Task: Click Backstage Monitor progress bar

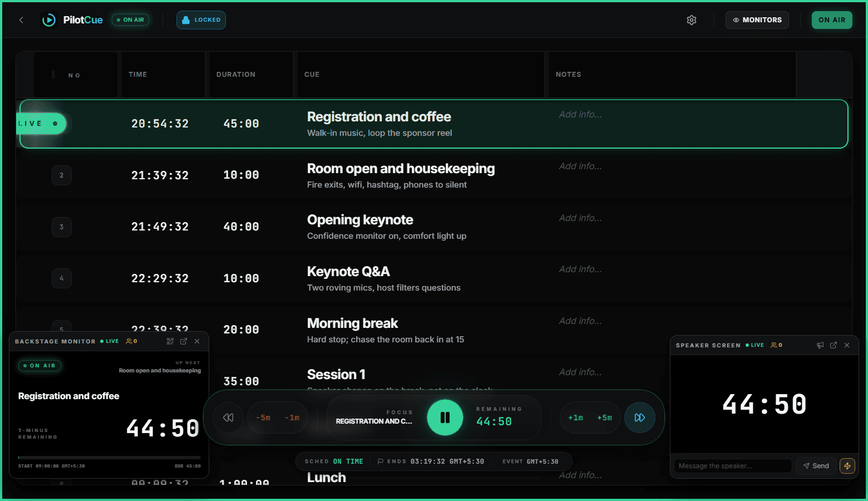Action: click(x=110, y=458)
